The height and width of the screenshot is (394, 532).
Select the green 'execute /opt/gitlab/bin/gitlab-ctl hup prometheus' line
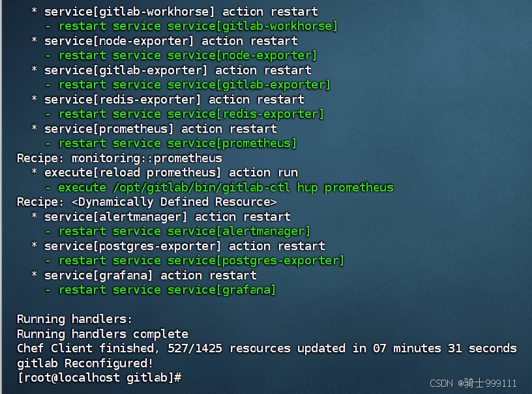[x=226, y=188]
